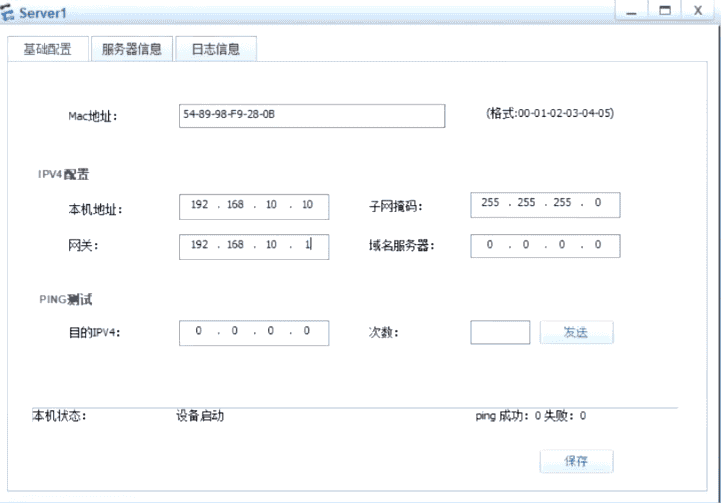Click the format hint text 00-01-02-03-04-05
Image resolution: width=721 pixels, height=503 pixels.
pyautogui.click(x=550, y=113)
